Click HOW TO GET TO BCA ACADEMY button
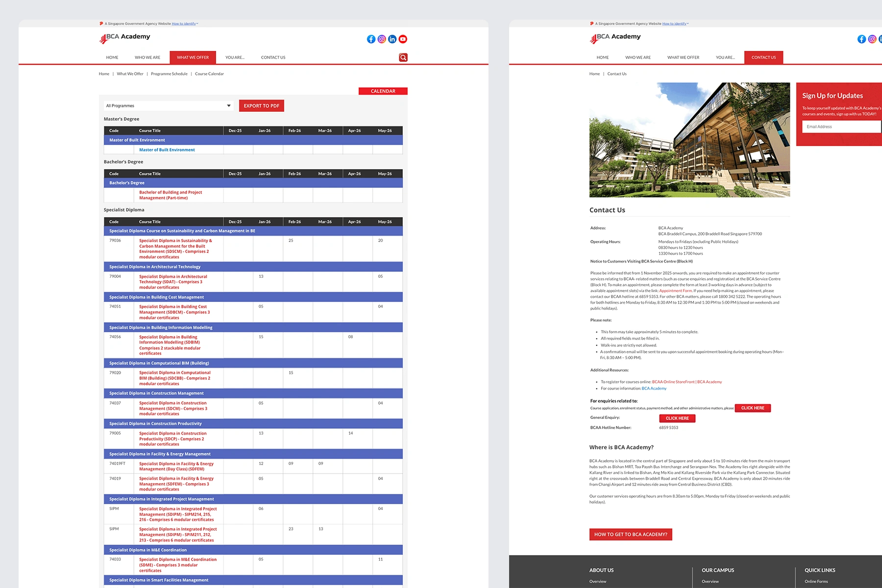 (631, 535)
